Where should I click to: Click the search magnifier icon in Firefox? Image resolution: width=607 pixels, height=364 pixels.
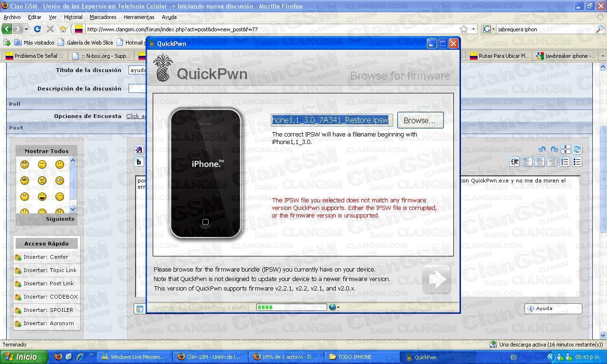(x=600, y=29)
